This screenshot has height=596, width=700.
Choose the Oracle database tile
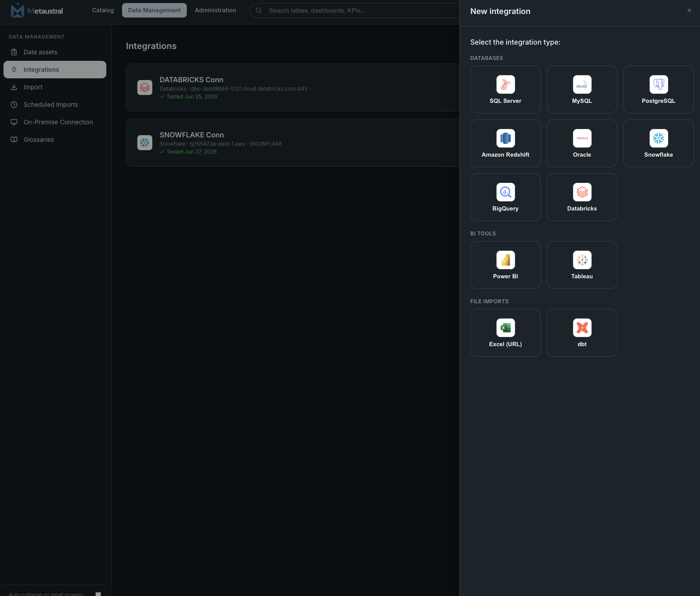(582, 143)
